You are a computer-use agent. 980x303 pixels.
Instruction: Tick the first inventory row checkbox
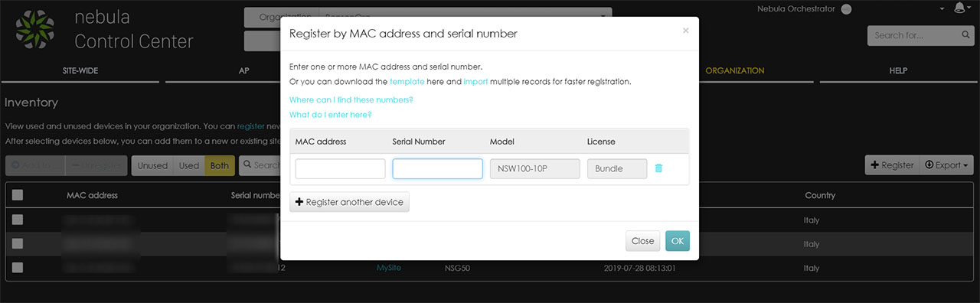[18, 220]
